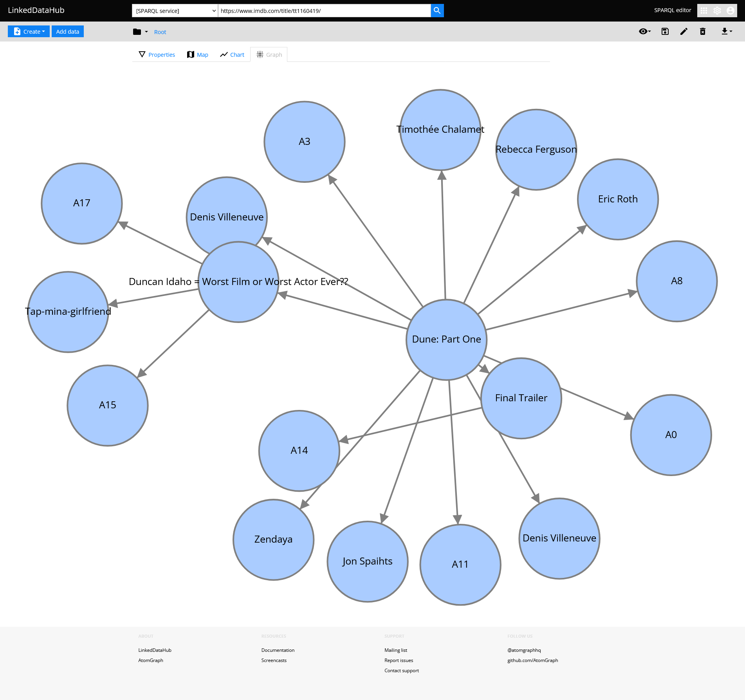Open the settings gear icon
The image size is (745, 700).
tap(717, 11)
